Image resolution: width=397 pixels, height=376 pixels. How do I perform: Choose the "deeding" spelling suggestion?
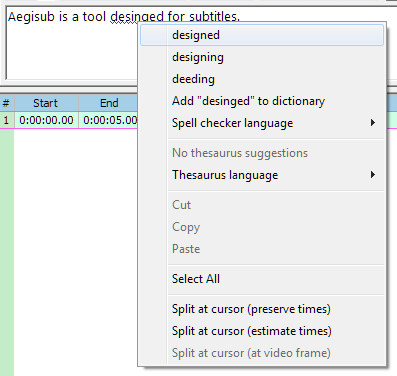coord(262,79)
